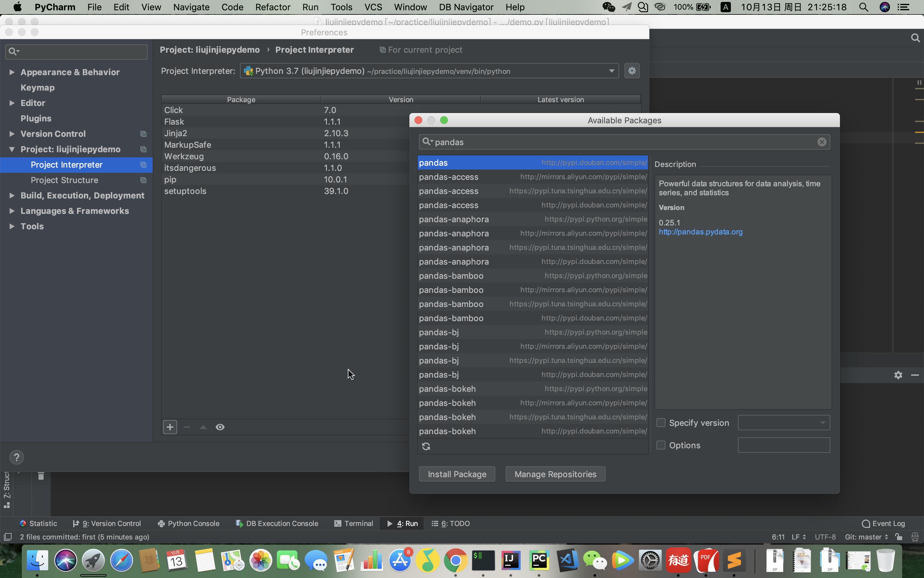Open Event Log from status bar

[884, 523]
